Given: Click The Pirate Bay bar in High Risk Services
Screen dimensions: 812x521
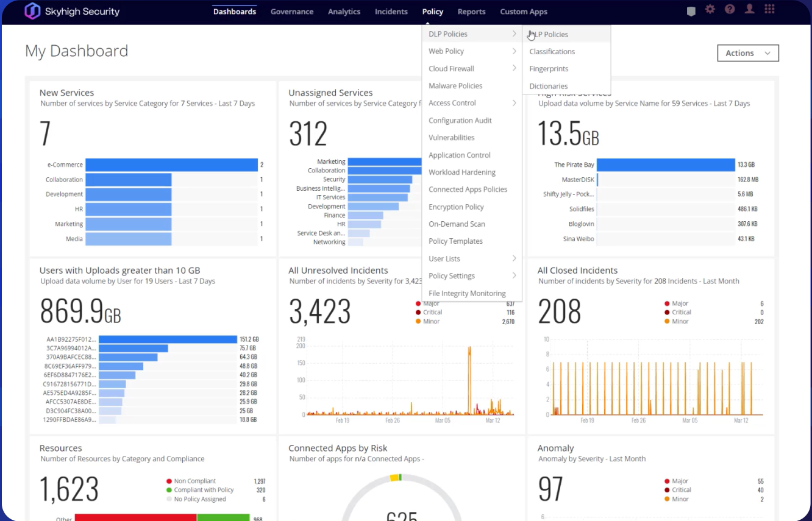Looking at the screenshot, I should pyautogui.click(x=664, y=164).
